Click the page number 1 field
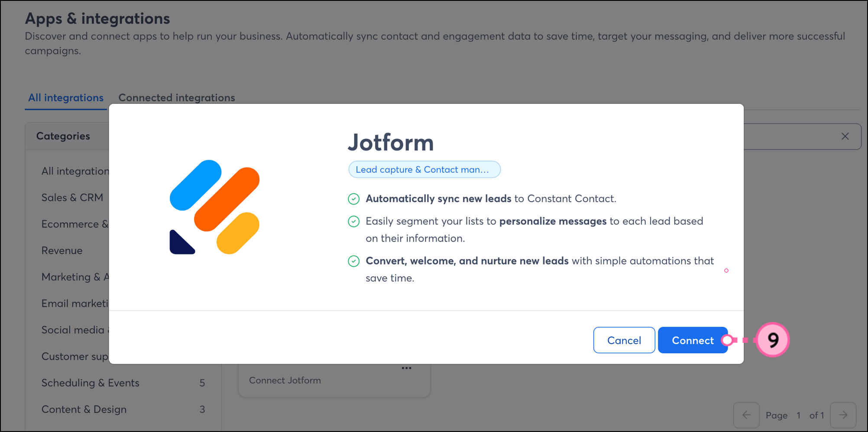The image size is (868, 432). 798,415
